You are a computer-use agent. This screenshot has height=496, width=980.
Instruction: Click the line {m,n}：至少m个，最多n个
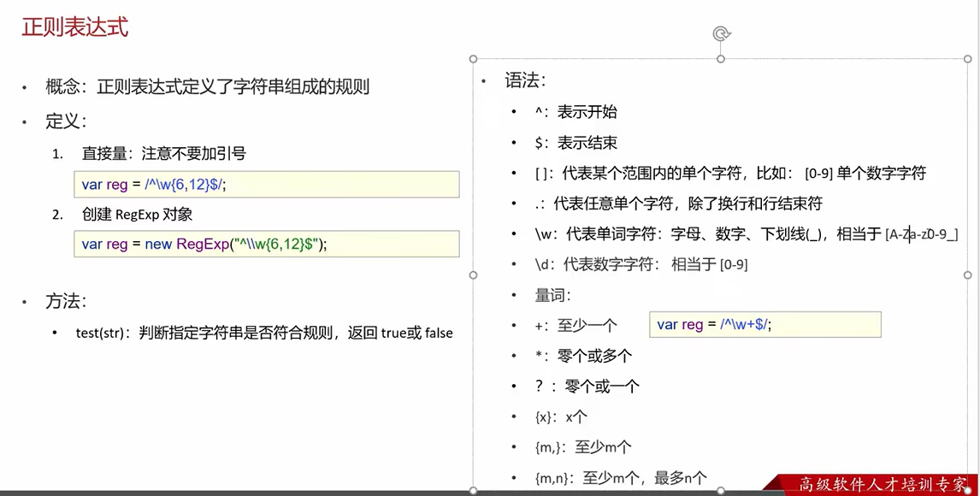click(x=621, y=479)
